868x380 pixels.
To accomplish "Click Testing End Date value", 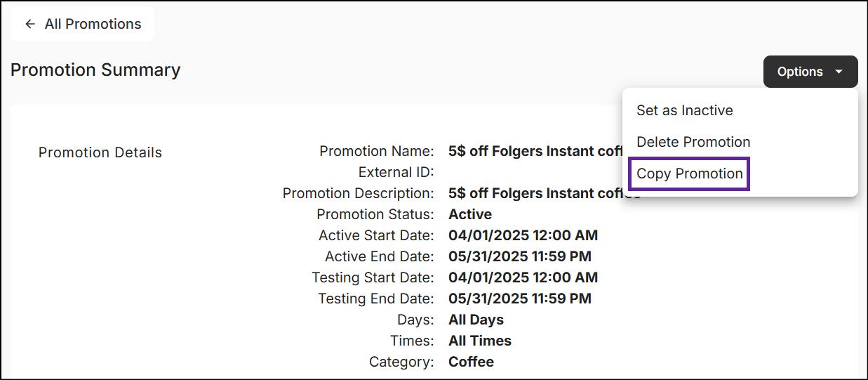I will pyautogui.click(x=519, y=299).
